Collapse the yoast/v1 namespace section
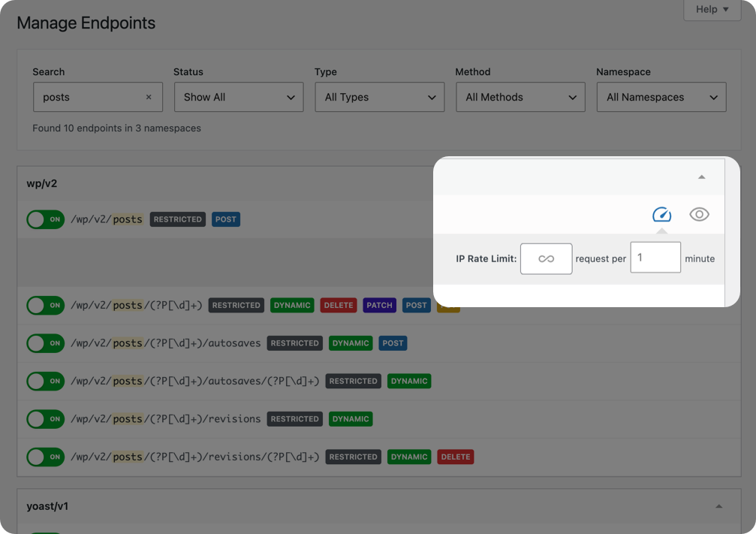 [x=719, y=506]
